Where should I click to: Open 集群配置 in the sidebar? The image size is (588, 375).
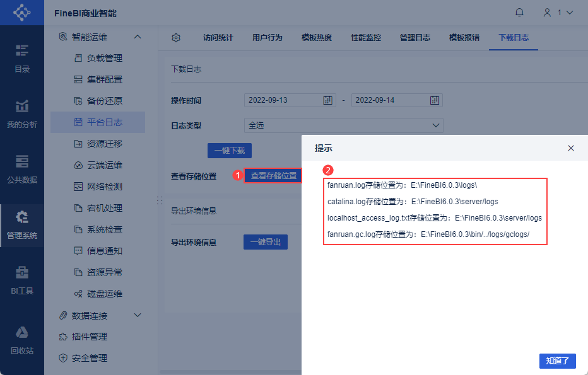point(98,79)
